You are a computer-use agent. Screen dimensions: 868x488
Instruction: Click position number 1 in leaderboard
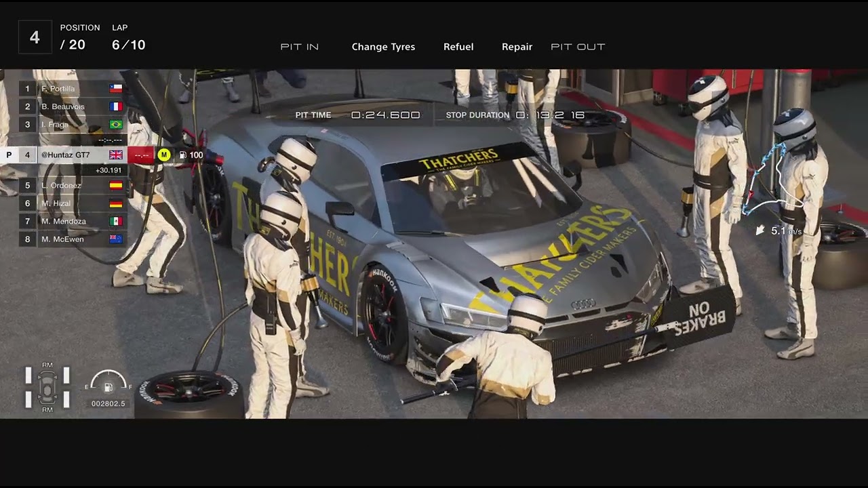click(x=28, y=89)
